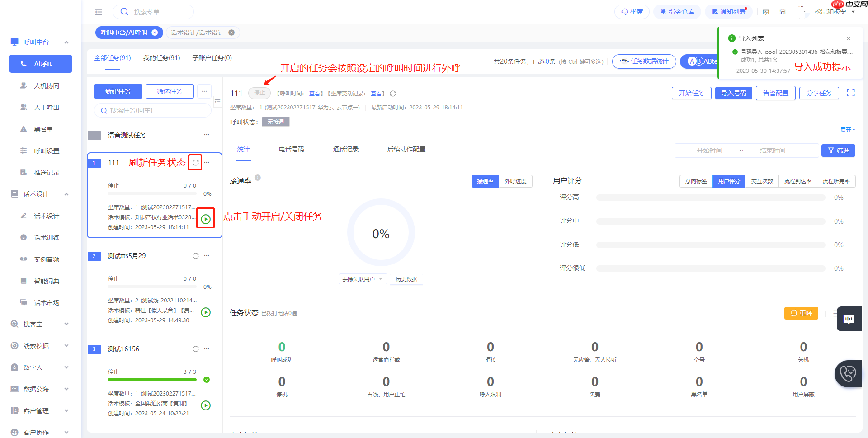The image size is (868, 438).
Task: Click the 搜索任务 input field
Action: coord(153,110)
